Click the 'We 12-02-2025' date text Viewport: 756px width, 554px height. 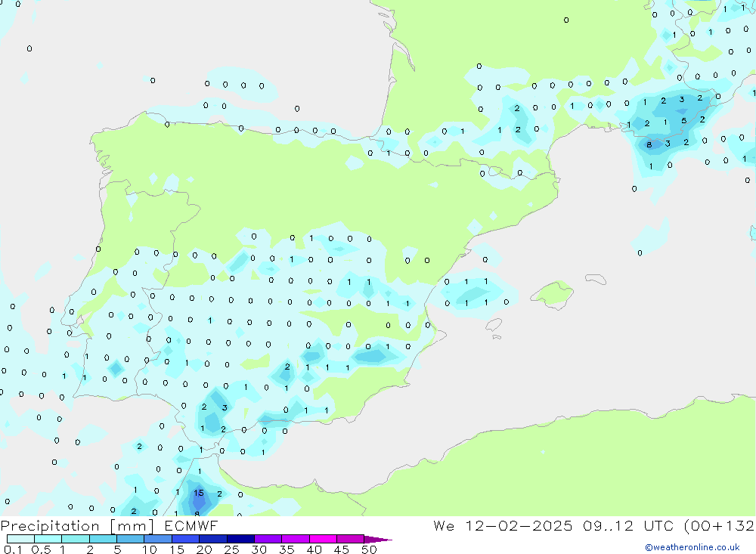[x=503, y=526]
